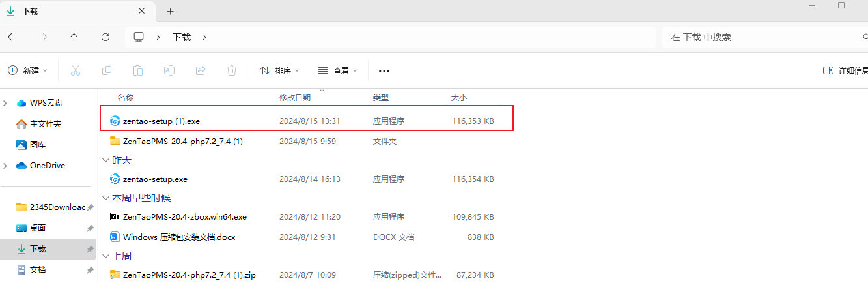Click date 2024/8/15 13:31
This screenshot has height=283, width=868.
coord(310,121)
